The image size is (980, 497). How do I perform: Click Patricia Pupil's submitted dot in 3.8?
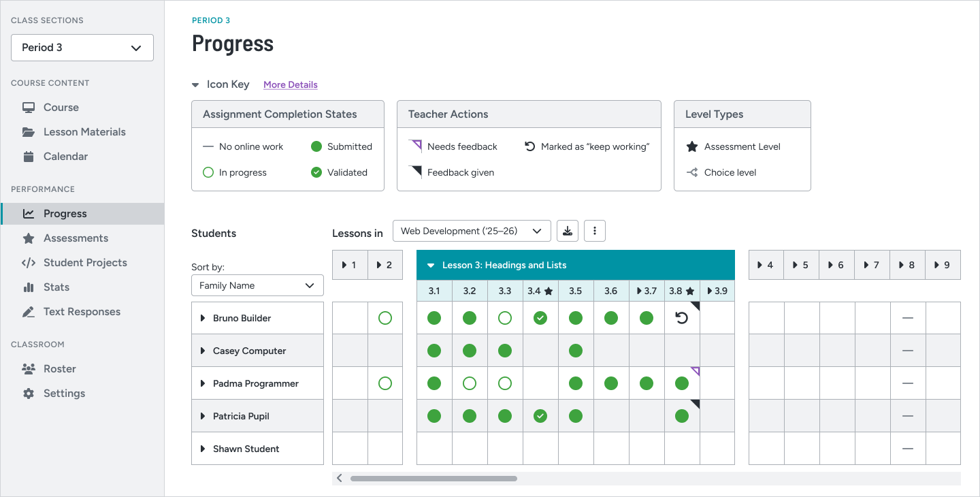point(682,416)
